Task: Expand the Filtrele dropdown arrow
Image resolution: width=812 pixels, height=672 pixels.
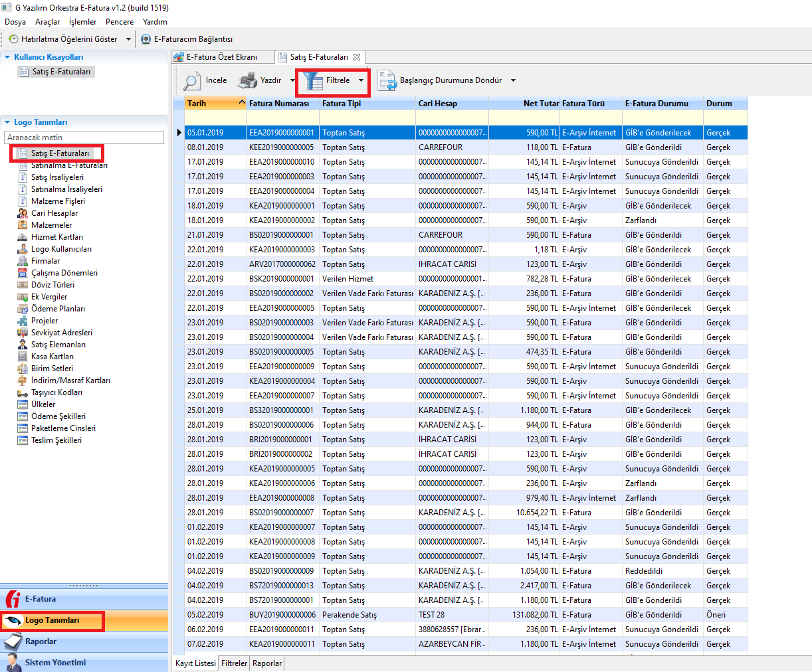Action: point(361,81)
